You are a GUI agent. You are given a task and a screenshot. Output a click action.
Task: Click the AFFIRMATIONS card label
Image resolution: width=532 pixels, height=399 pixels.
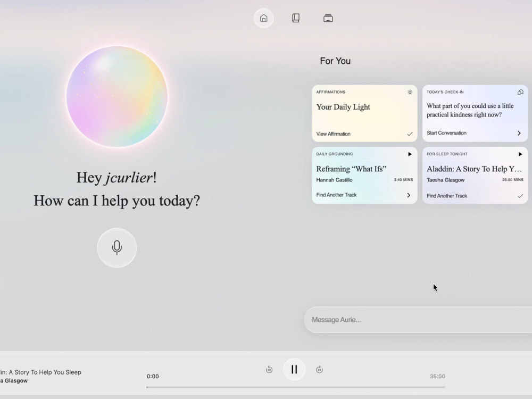pos(331,92)
